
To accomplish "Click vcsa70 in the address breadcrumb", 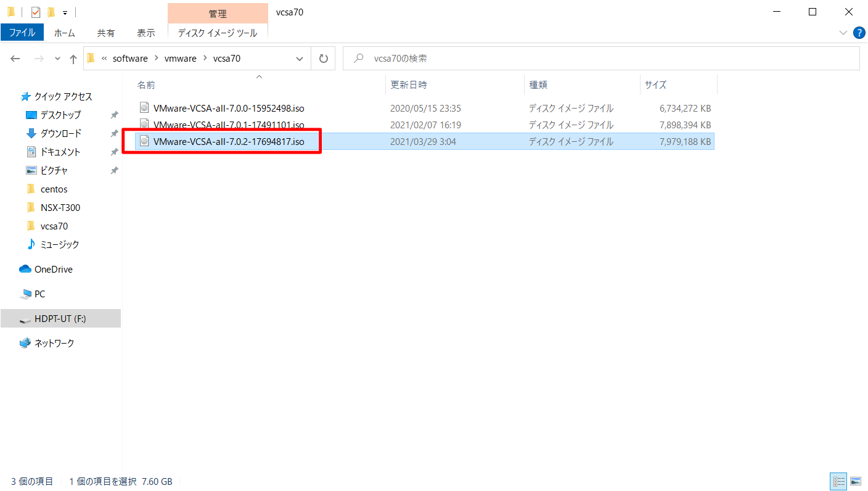I will click(x=226, y=59).
